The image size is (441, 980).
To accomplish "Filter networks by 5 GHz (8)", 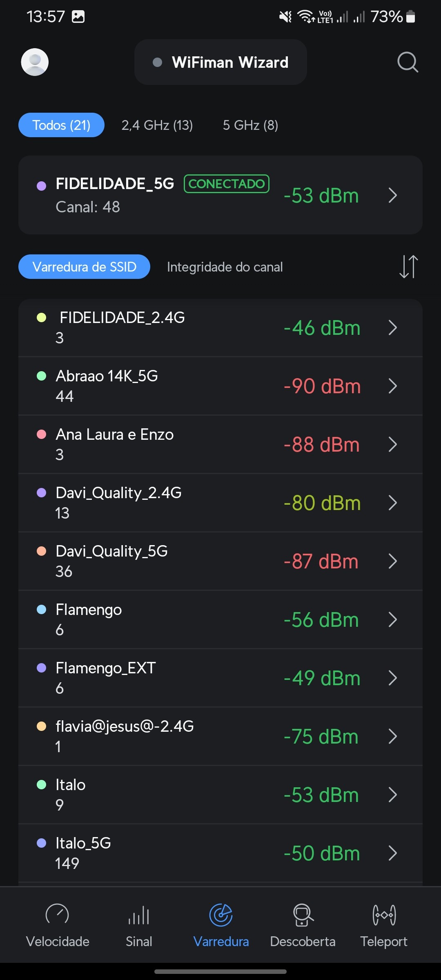I will [250, 125].
